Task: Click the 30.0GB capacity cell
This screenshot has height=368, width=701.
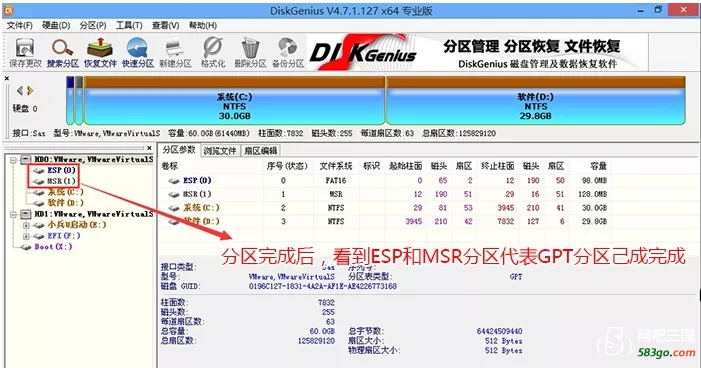Action: click(x=594, y=208)
